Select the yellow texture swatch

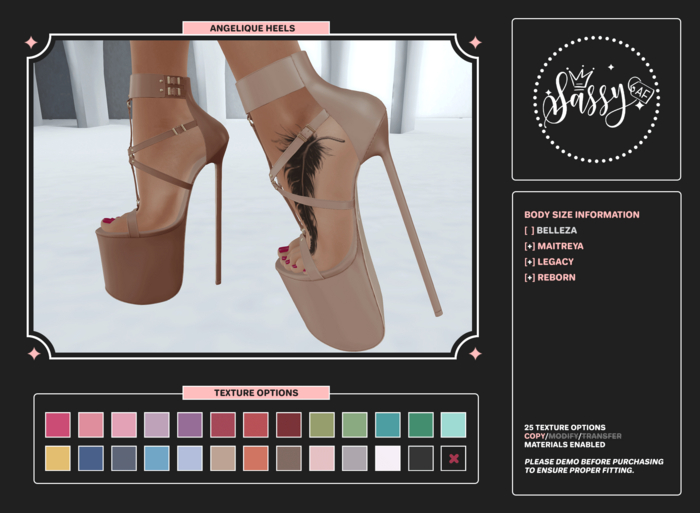click(x=58, y=458)
